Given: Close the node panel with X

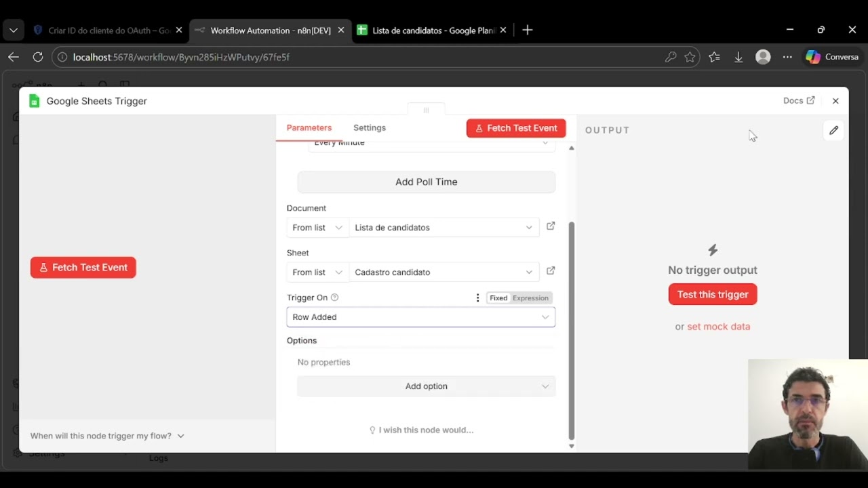Looking at the screenshot, I should tap(835, 100).
